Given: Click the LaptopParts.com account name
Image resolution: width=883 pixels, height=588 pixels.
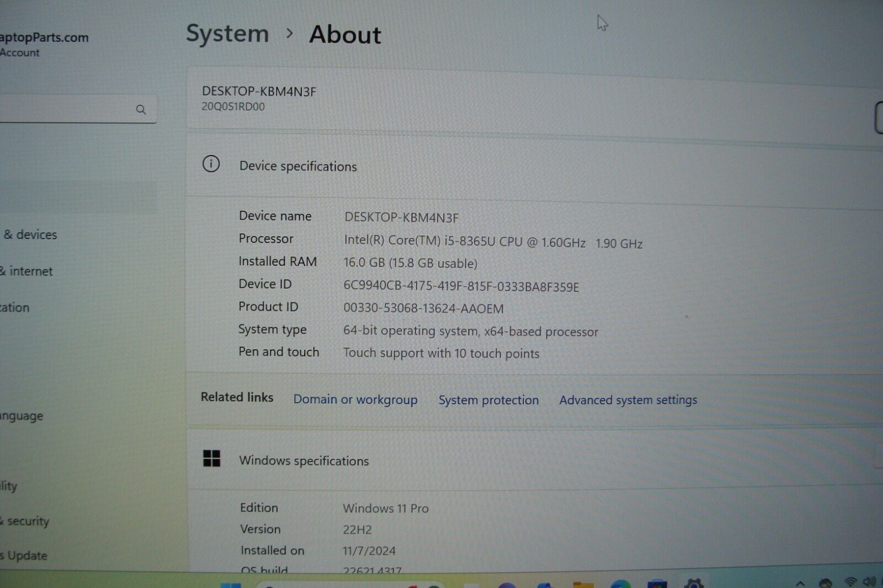Looking at the screenshot, I should [x=44, y=38].
